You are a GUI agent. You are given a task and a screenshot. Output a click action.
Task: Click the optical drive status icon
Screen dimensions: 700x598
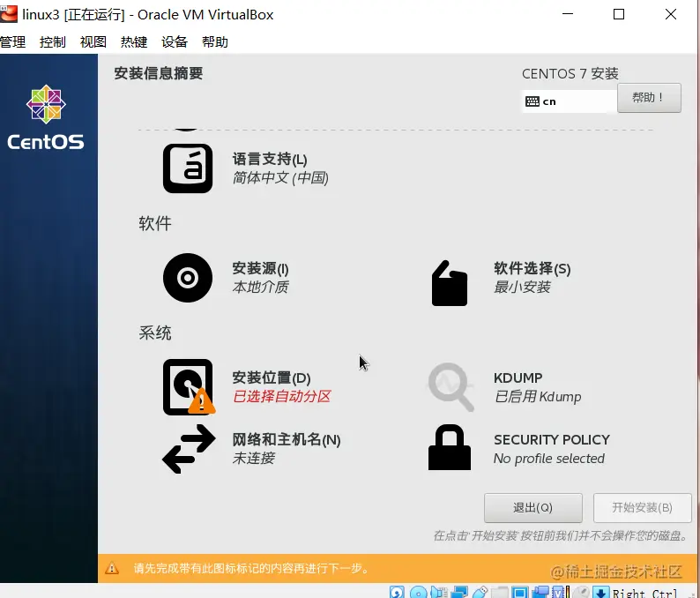click(x=418, y=593)
